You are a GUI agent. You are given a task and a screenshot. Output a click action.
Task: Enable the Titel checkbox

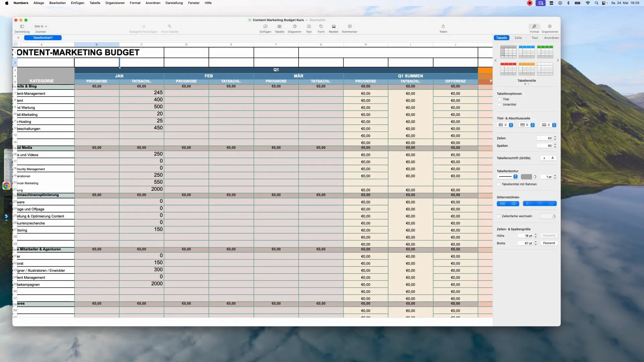[x=499, y=100]
